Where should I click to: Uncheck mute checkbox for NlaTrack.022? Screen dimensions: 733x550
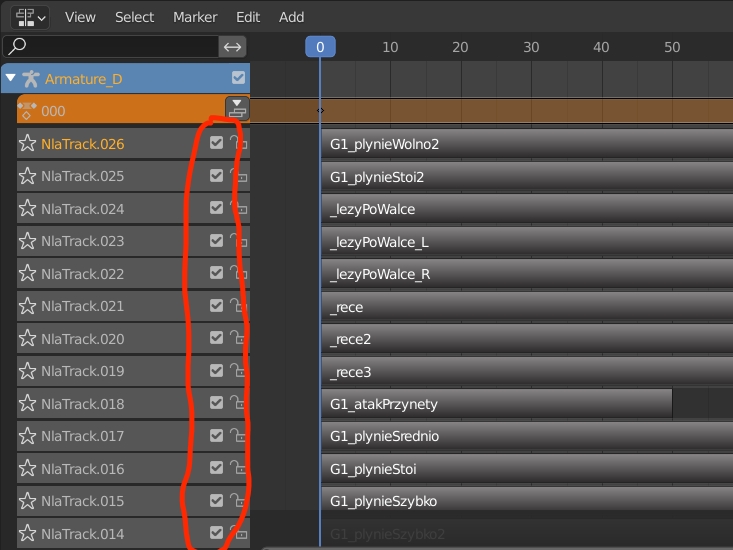(x=216, y=272)
